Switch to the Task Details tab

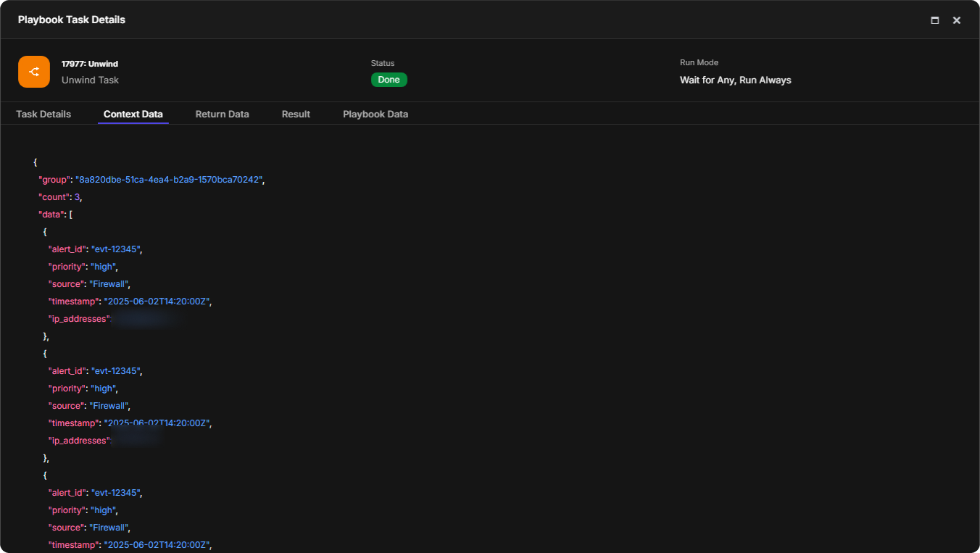click(43, 114)
